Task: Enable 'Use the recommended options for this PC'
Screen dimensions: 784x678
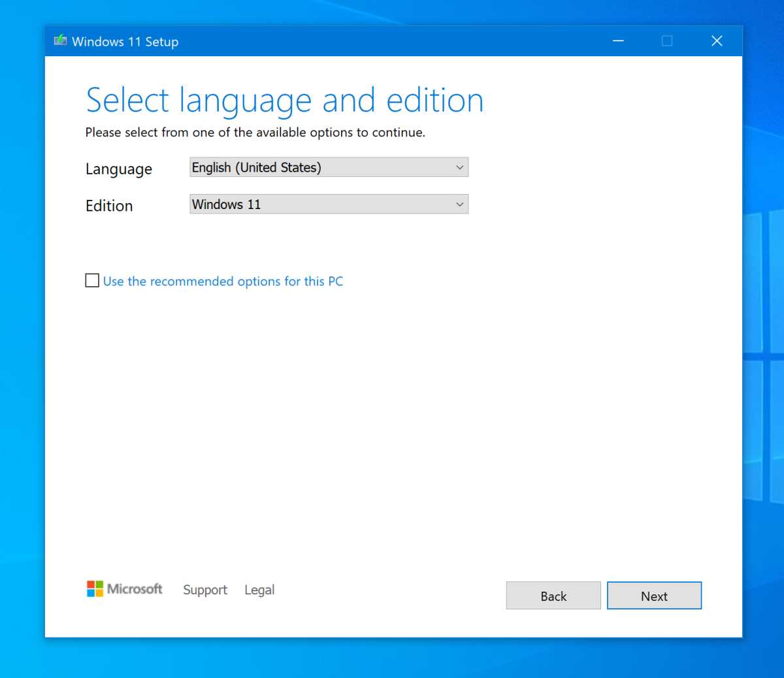Action: (92, 280)
